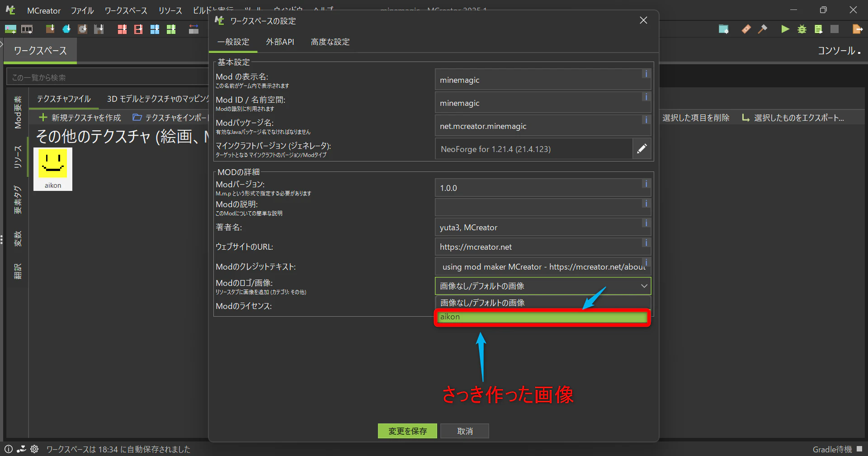
Task: Click the import sound disc icon
Action: coord(83,29)
